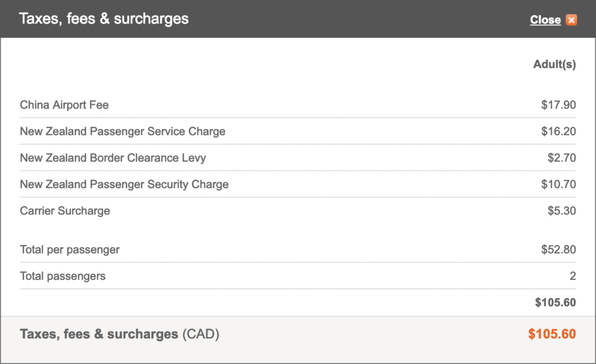596x364 pixels.
Task: Select the $2.70 border levy amount
Action: 561,158
